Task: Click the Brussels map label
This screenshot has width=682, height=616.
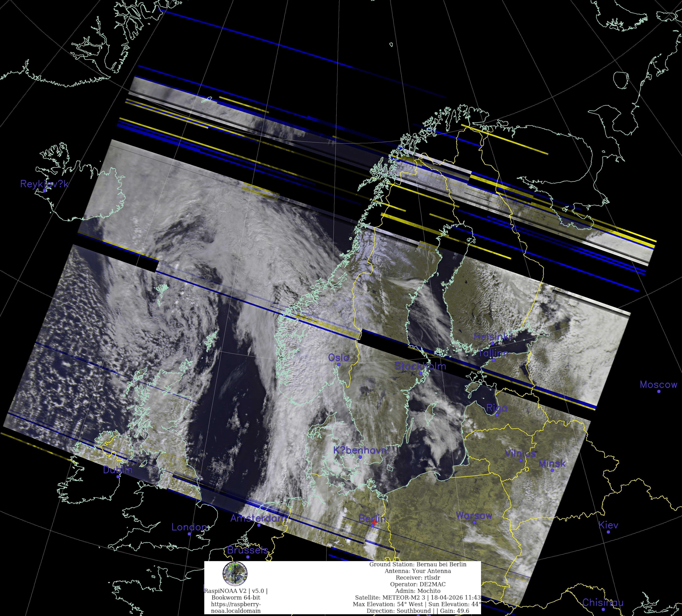Action: pos(248,550)
